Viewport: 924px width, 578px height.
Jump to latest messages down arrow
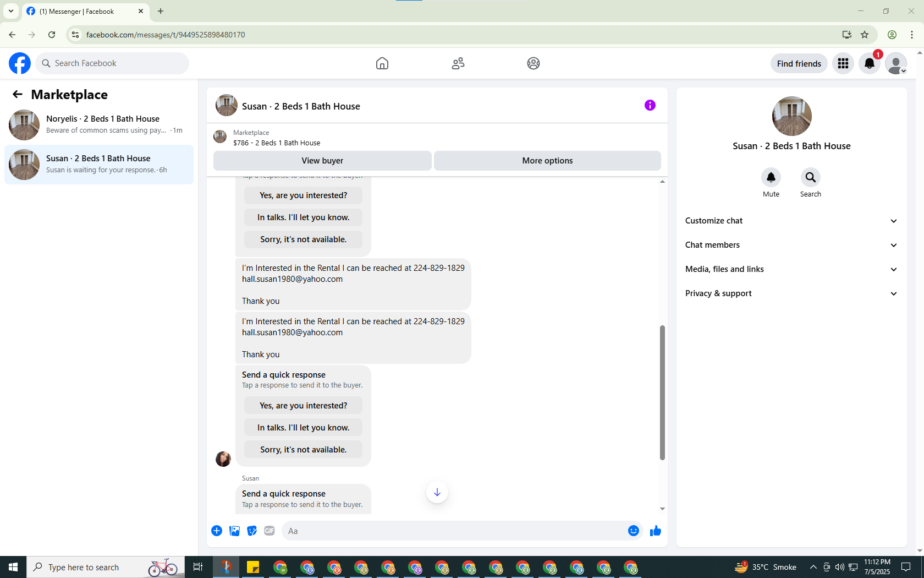[x=437, y=492]
